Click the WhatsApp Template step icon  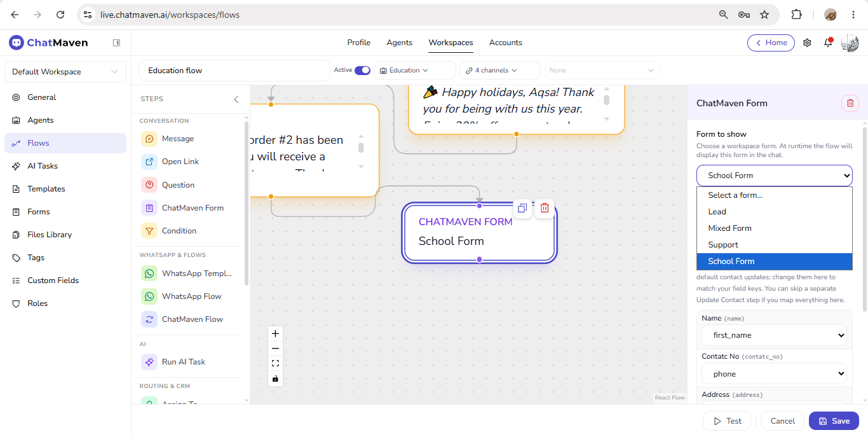(x=149, y=274)
